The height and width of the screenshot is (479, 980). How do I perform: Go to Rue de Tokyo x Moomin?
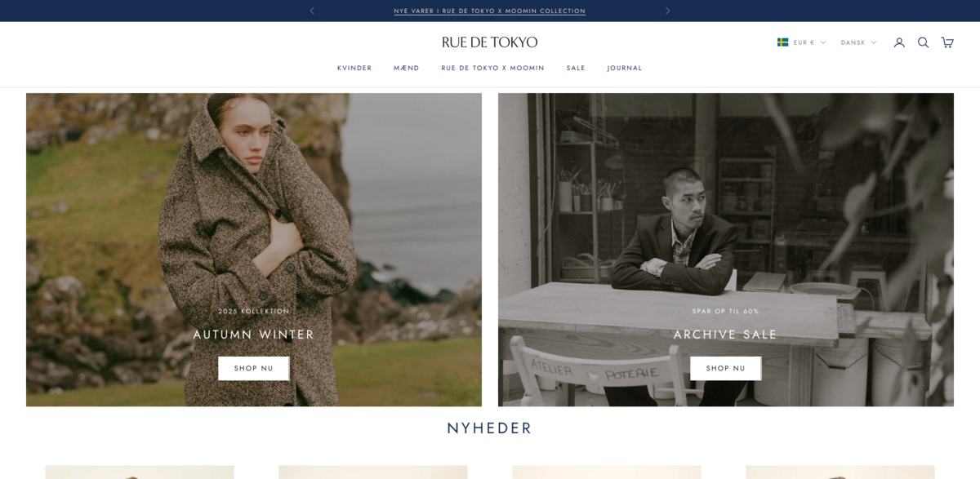coord(492,68)
